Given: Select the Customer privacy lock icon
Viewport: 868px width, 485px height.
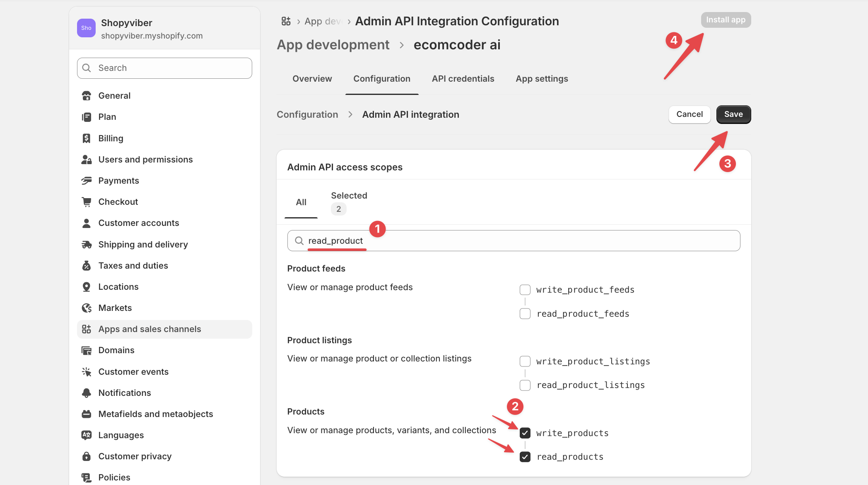Looking at the screenshot, I should (x=87, y=456).
